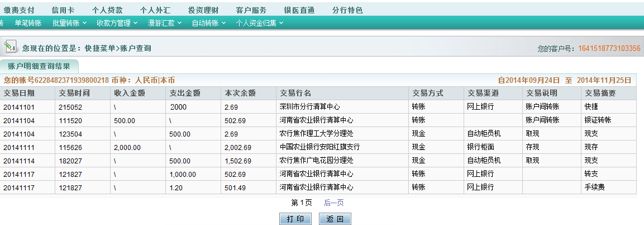Open the 信用卡 menu
Screen dimensions: 644x225
point(63,10)
